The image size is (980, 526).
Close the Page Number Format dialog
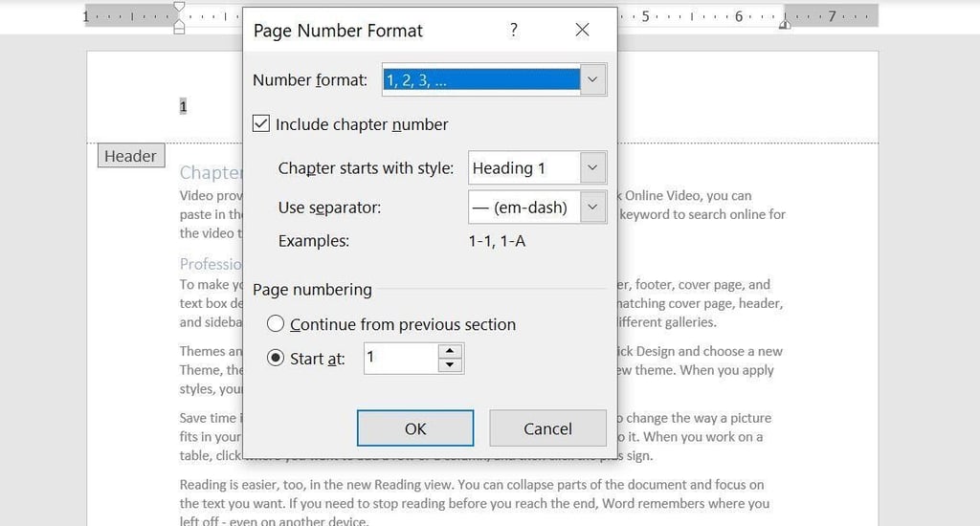point(582,31)
